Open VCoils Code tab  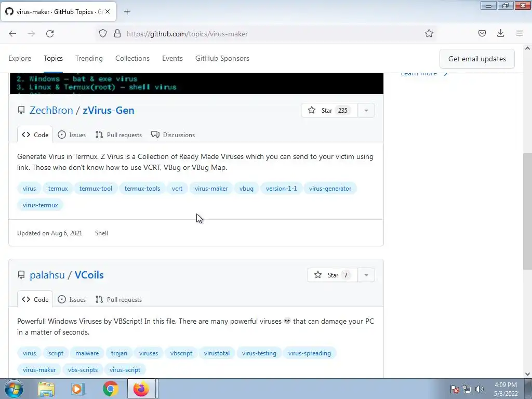point(35,300)
